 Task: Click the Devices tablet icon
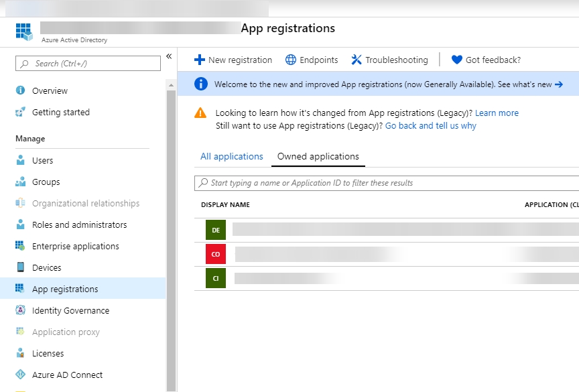tap(21, 267)
